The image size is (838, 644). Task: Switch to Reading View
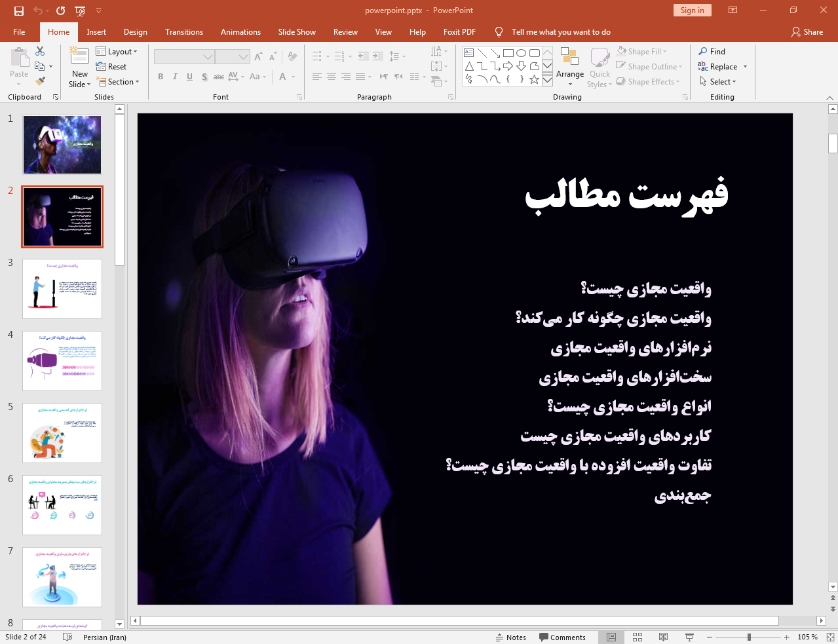663,637
